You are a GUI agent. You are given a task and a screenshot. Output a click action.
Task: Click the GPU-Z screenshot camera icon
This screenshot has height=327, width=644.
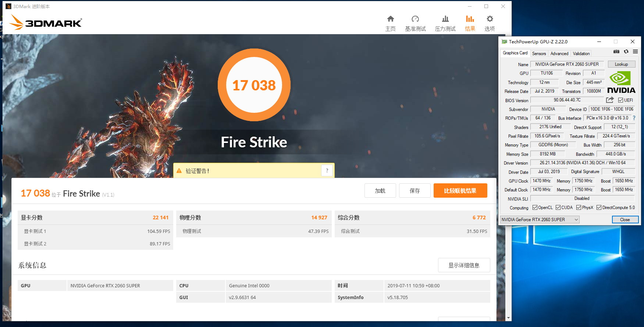(616, 52)
